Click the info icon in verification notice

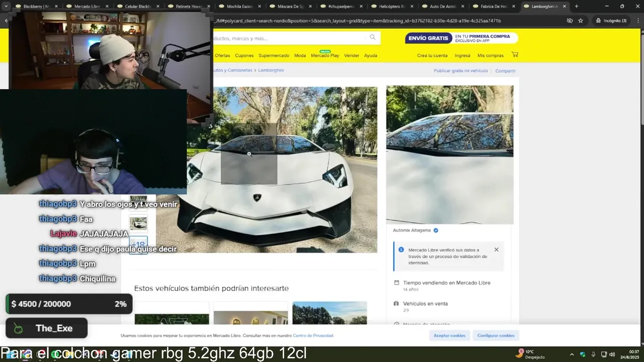pos(401,250)
